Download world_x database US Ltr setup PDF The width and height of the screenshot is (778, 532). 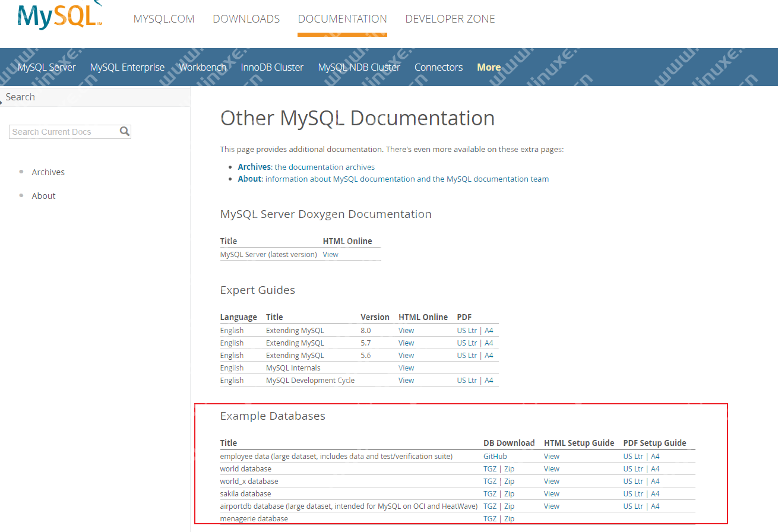coord(633,481)
